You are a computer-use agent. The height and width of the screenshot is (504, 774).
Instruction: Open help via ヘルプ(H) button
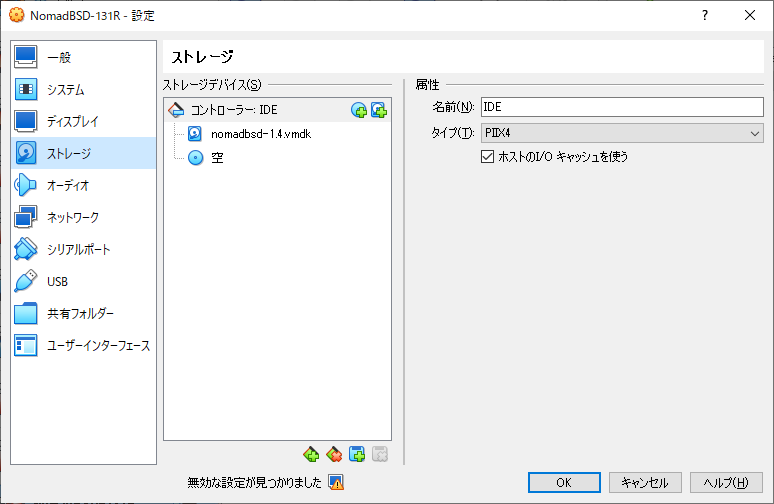pyautogui.click(x=726, y=482)
